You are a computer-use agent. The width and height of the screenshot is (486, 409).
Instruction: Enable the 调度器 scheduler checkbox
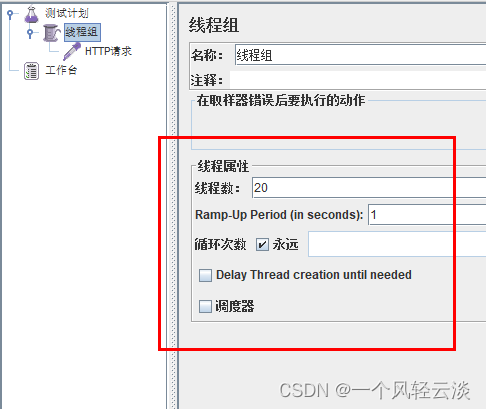[205, 306]
